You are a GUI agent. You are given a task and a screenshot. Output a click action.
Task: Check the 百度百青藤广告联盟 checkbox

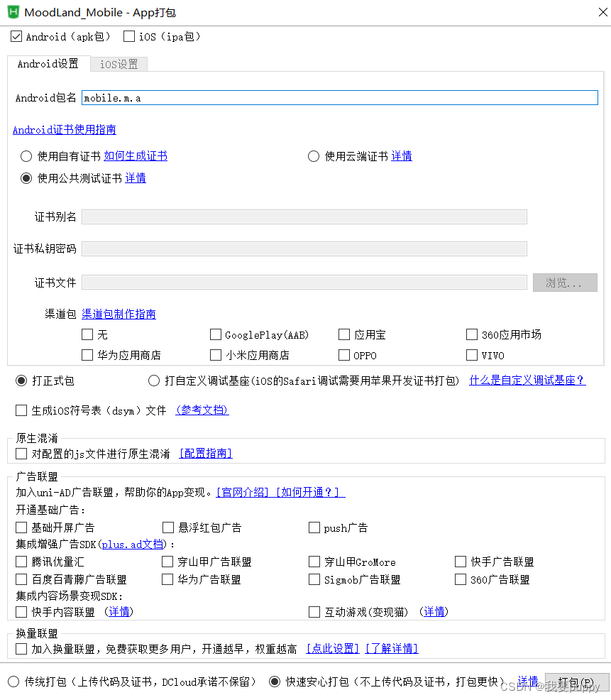coord(21,579)
